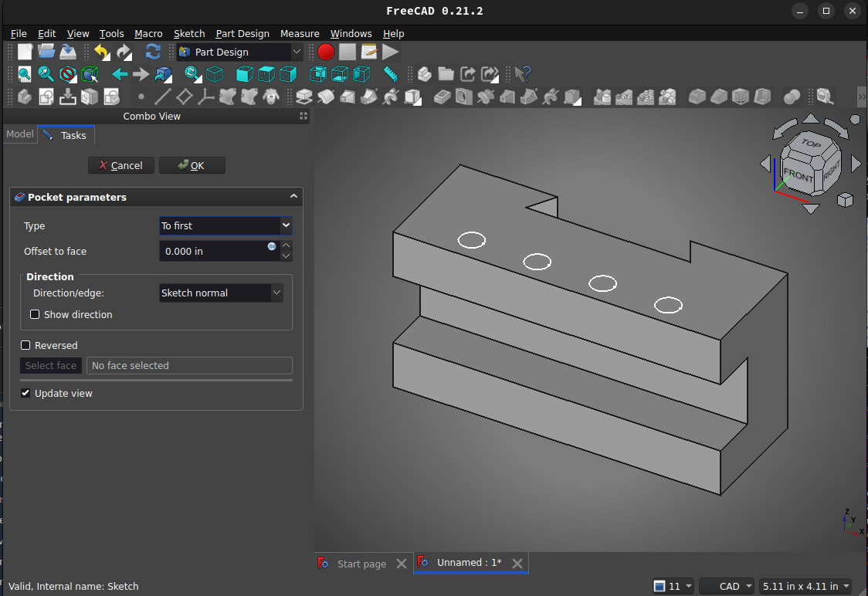The height and width of the screenshot is (596, 868).
Task: Click the Pad tool icon
Action: [x=304, y=97]
